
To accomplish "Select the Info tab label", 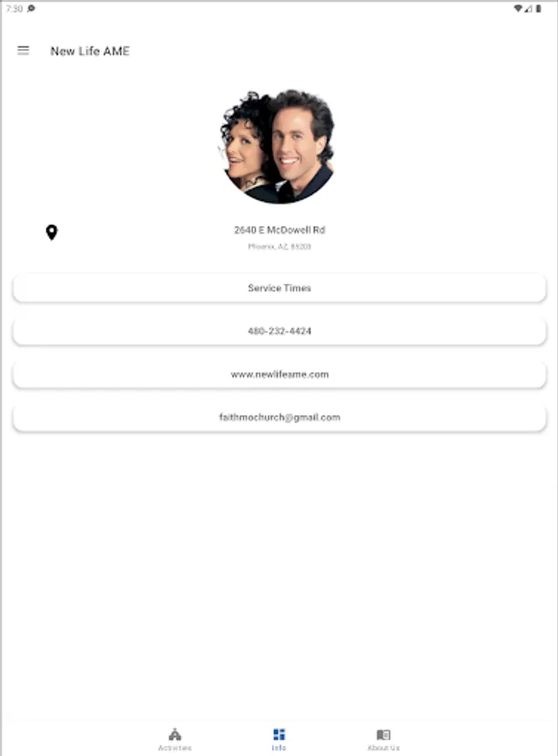I will point(279,748).
